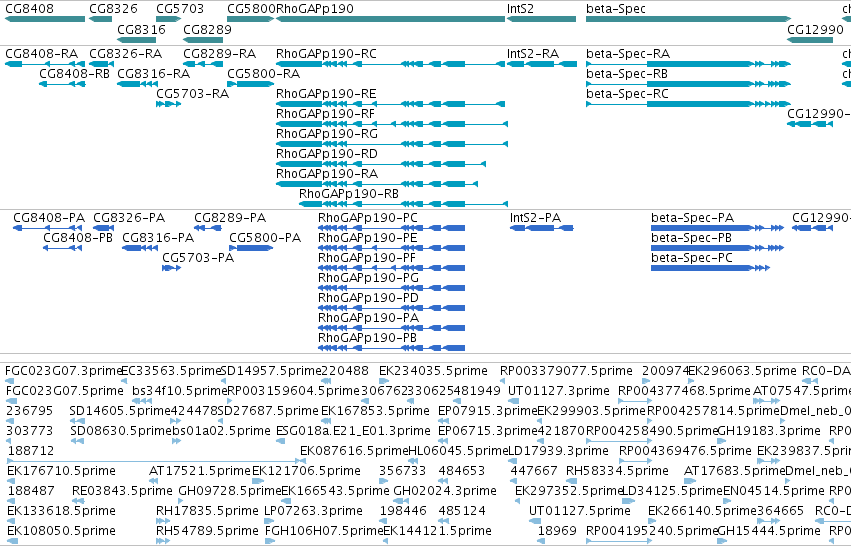Click EST LP07263.3prime
The image size is (851, 546).
click(x=270, y=521)
